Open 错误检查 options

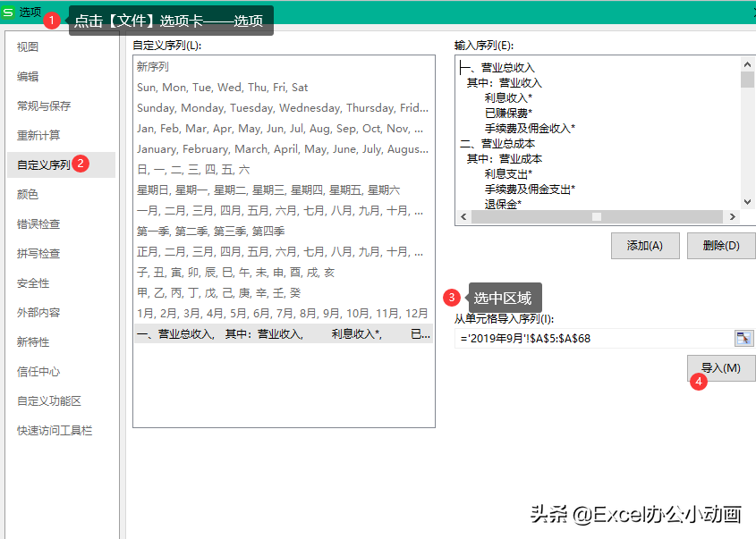[x=38, y=223]
